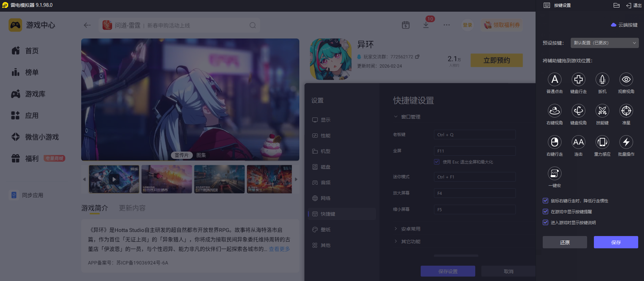Image resolution: width=644 pixels, height=281 pixels.
Task: Toggle 鼠标右键行走时,降低行走惯性 checkbox
Action: coord(545,201)
